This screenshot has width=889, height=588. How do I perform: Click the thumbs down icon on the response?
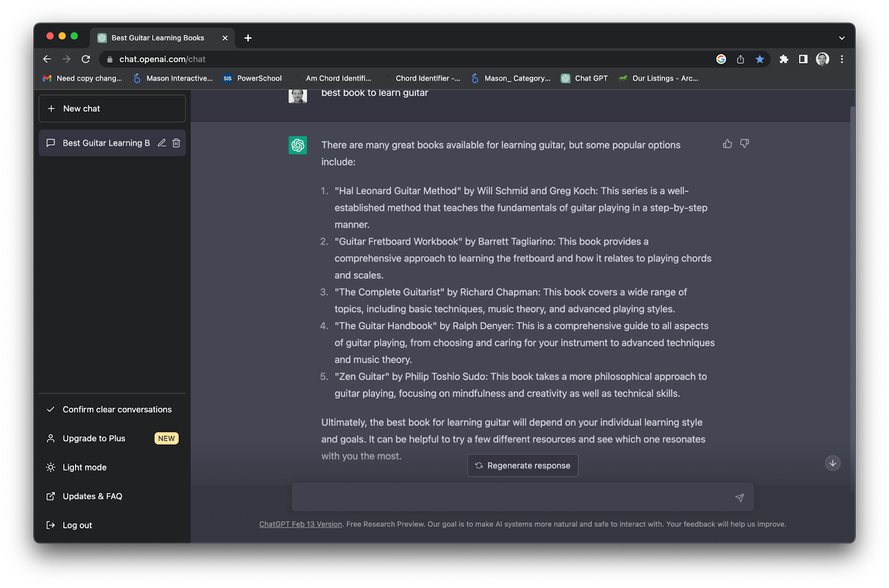(745, 144)
